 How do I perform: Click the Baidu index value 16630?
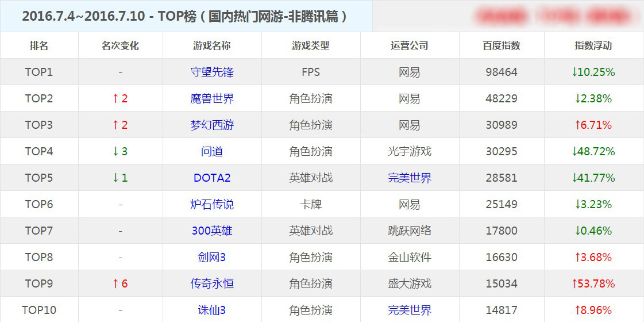pos(502,257)
